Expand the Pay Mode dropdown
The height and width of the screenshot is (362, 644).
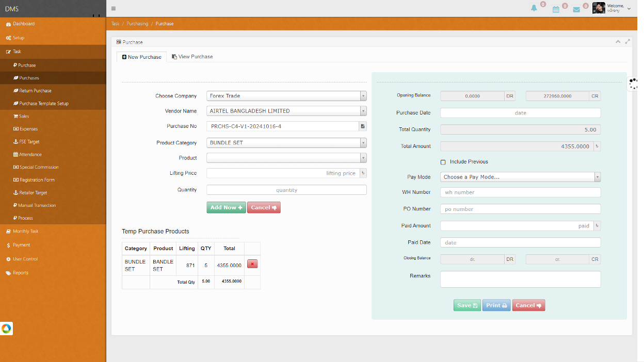pos(520,177)
